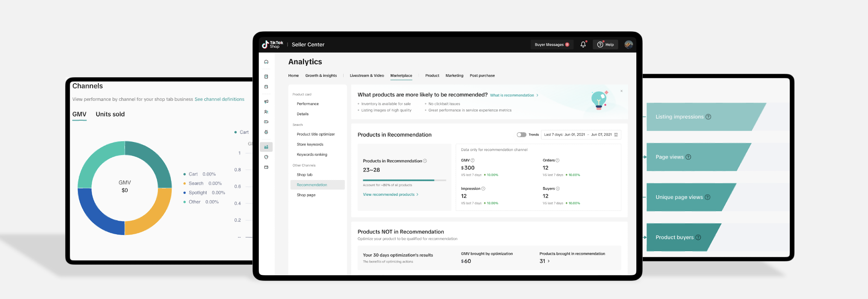Viewport: 868px width, 299px height.
Task: Open the What is recommendation link
Action: [x=514, y=95]
